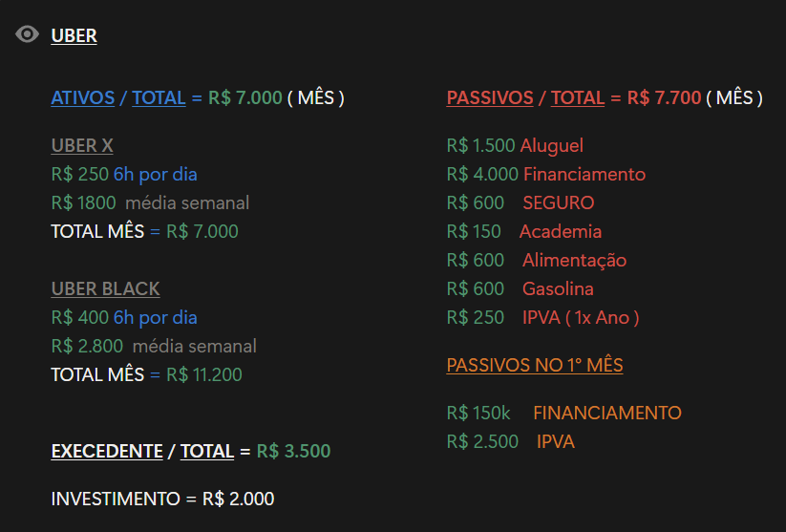Click TOTAL next to EXECEDENTE
This screenshot has width=786, height=532.
pos(207,451)
